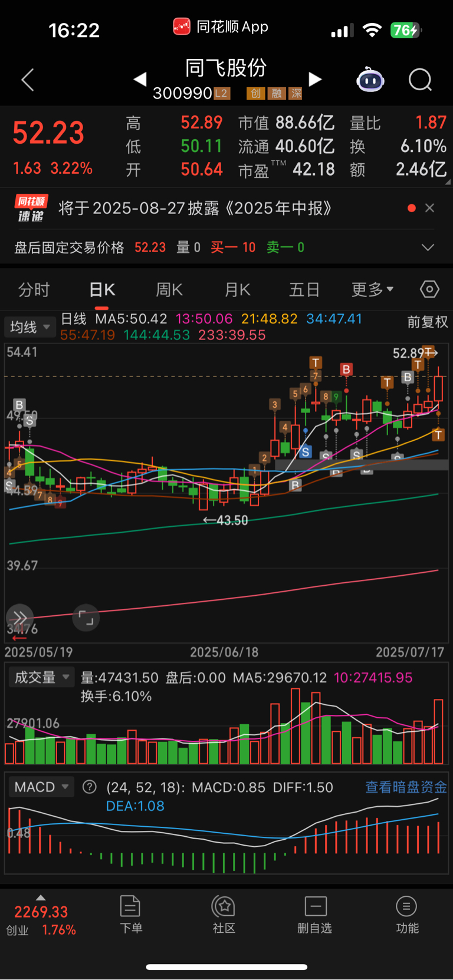453x980 pixels.
Task: Open the 更多 period dropdown
Action: click(x=372, y=289)
